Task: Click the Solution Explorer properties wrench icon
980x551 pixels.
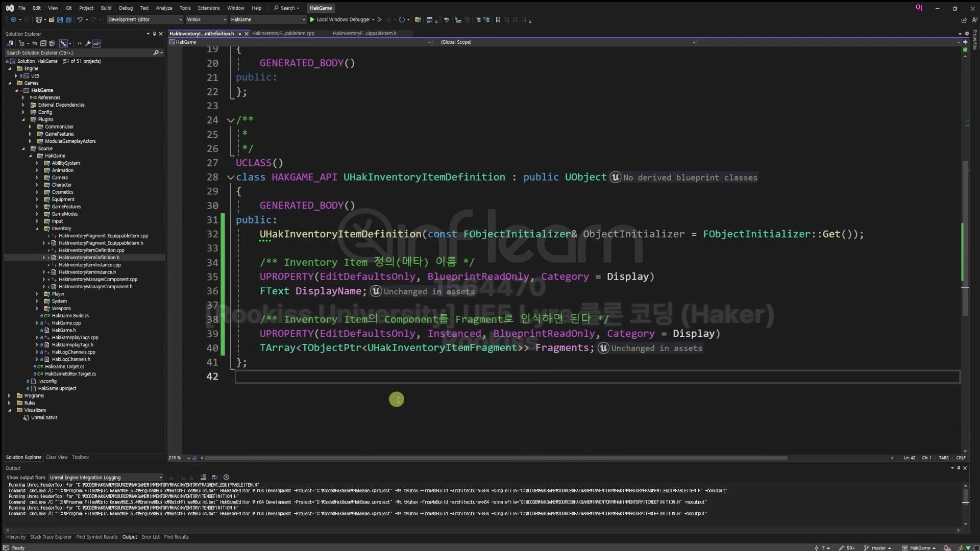Action: point(88,43)
